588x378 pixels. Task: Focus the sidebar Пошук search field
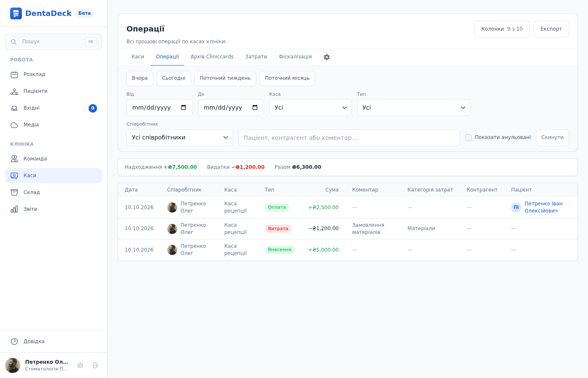tap(53, 42)
